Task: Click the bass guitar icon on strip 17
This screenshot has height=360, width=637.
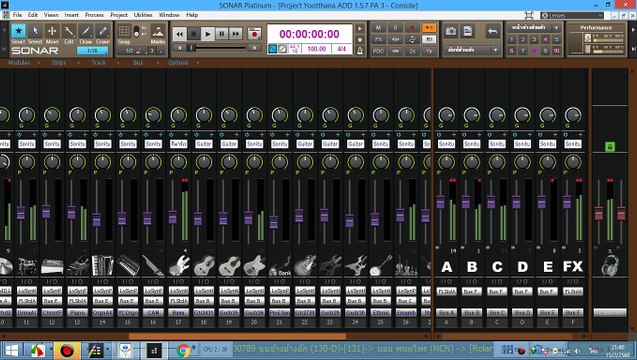Action: click(179, 266)
